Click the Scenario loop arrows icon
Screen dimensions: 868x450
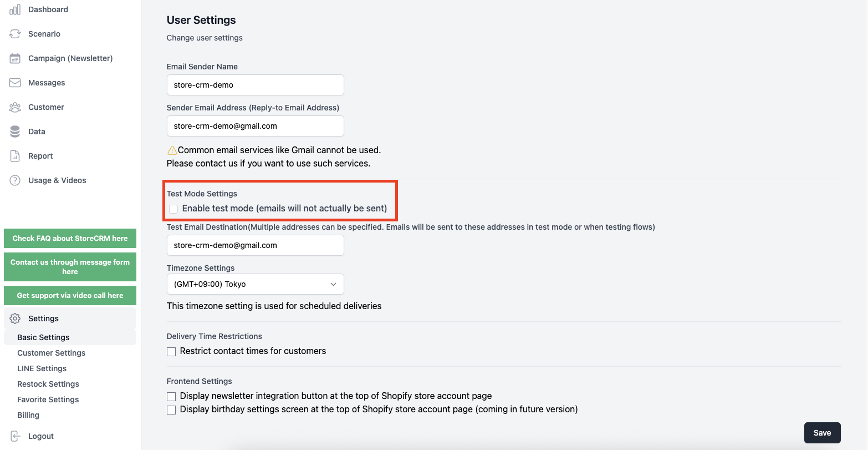(x=15, y=34)
